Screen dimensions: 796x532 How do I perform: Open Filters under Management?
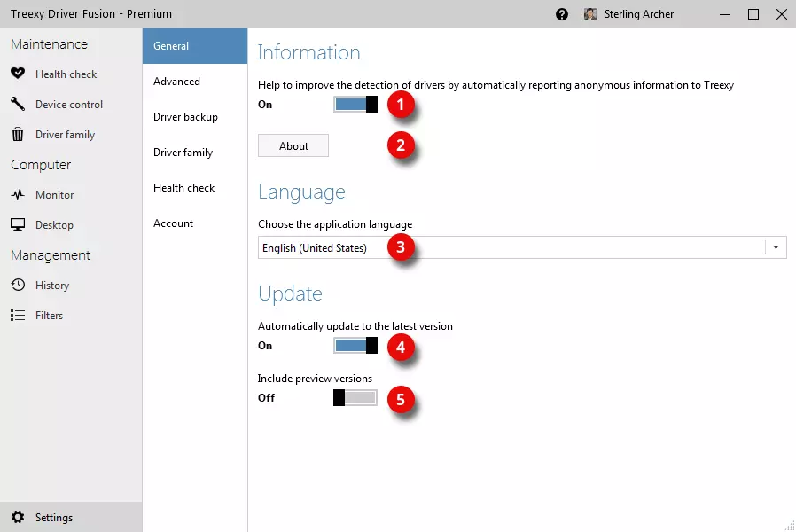point(71,316)
